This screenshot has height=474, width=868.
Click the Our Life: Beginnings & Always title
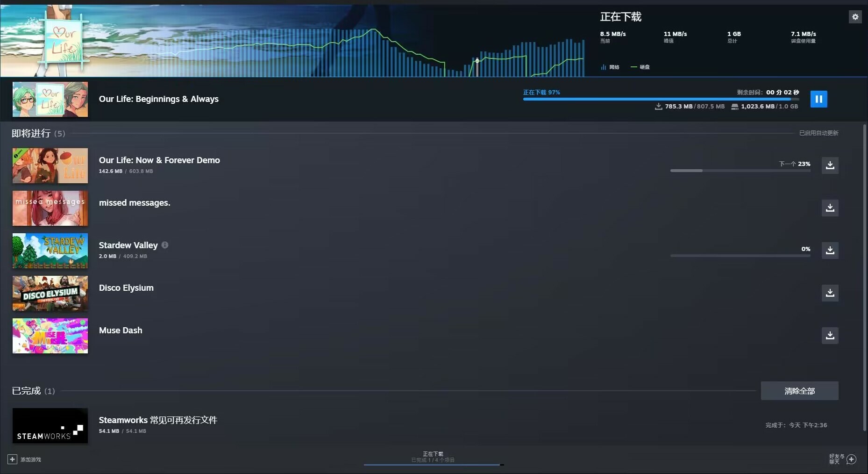pos(159,99)
